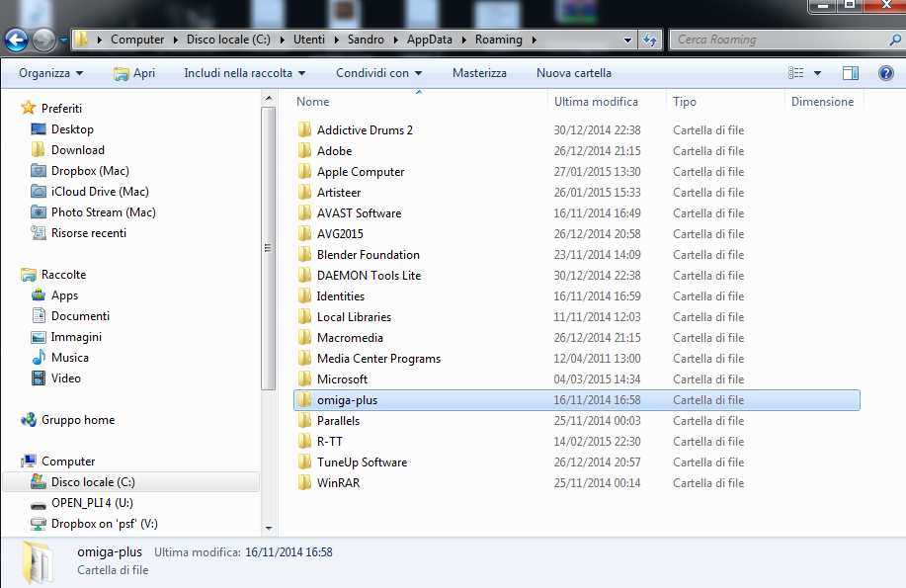Screen dimensions: 906x588
Task: Select the omiga-plus folder icon
Action: tap(304, 399)
